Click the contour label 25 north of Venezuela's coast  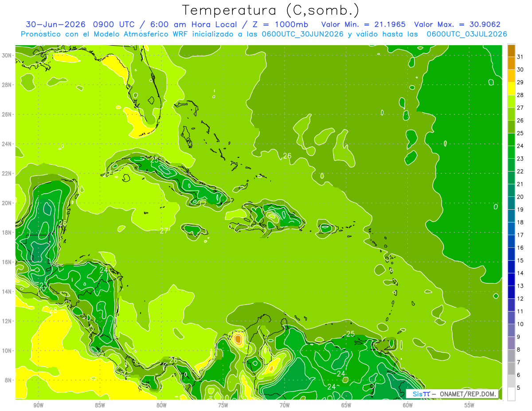350,333
